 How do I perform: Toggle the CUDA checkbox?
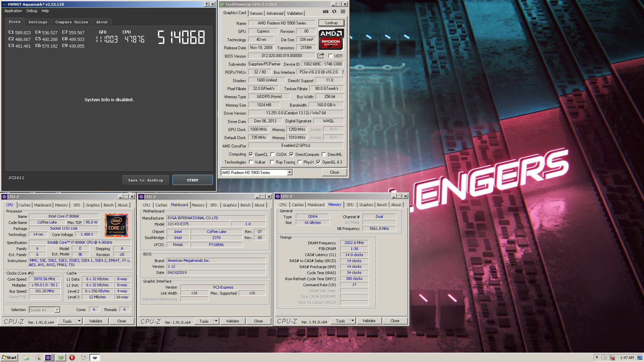(x=272, y=155)
